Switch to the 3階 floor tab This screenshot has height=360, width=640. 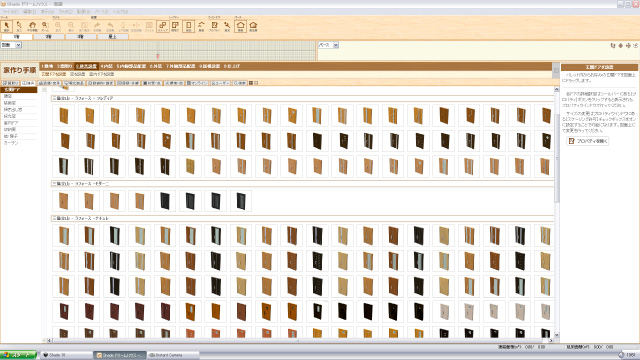81,37
